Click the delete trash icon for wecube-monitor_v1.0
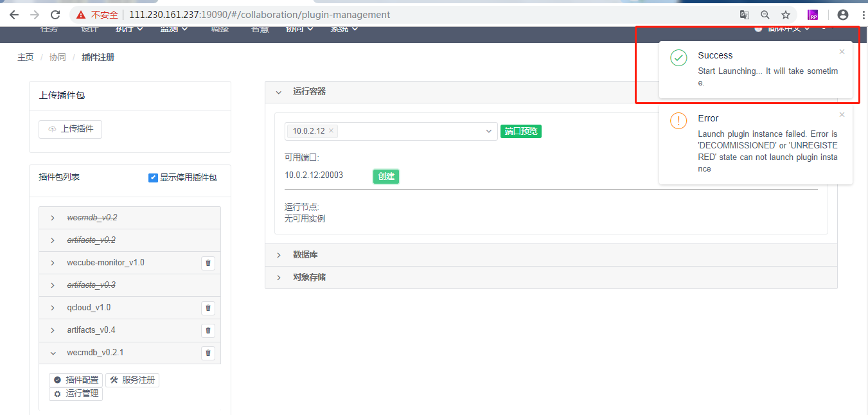The width and height of the screenshot is (868, 415). [x=208, y=263]
